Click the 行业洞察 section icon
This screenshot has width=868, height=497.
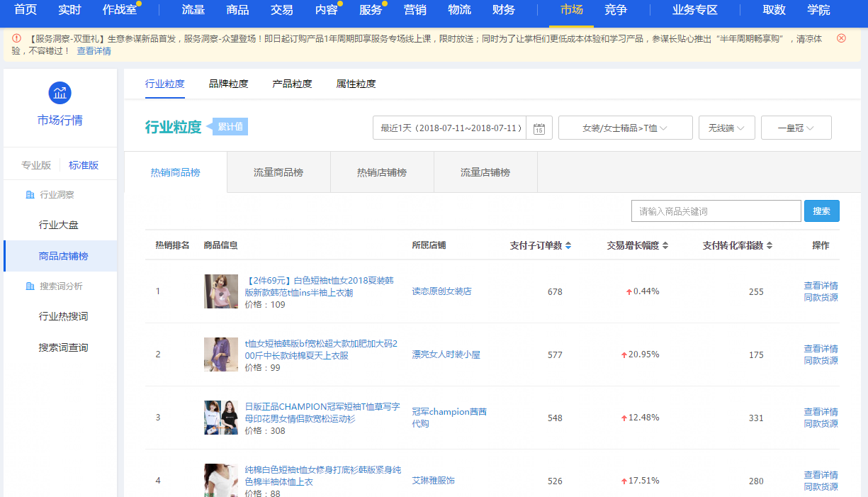[x=30, y=195]
